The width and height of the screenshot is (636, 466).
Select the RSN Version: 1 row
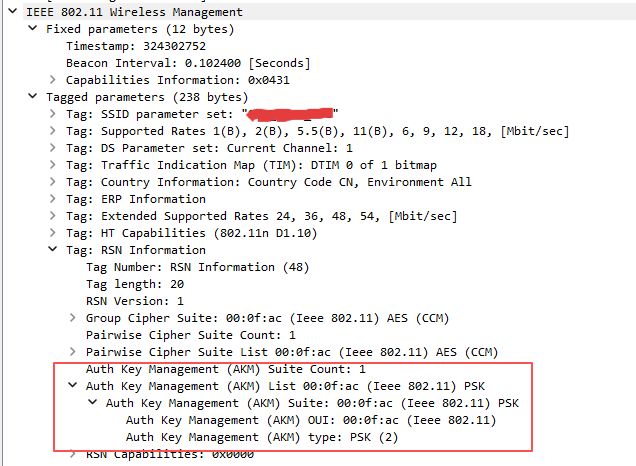coord(135,301)
